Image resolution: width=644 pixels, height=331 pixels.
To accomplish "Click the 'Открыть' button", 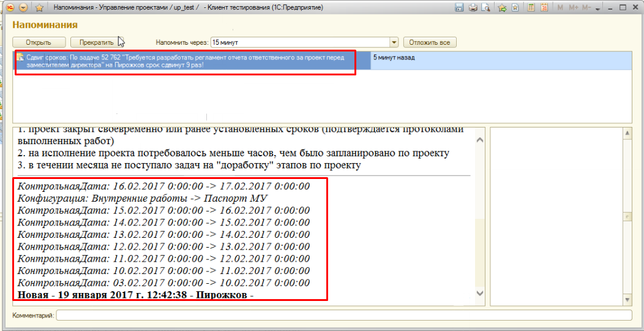I will tap(38, 42).
